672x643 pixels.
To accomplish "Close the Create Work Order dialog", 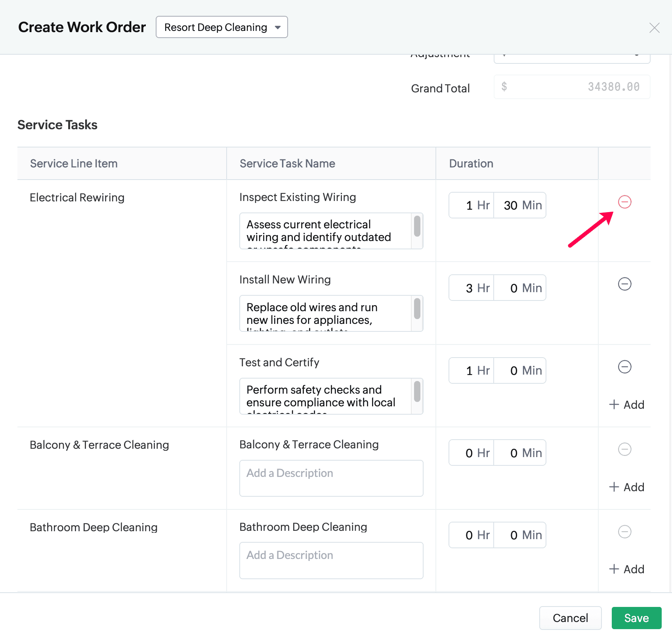I will (x=654, y=28).
